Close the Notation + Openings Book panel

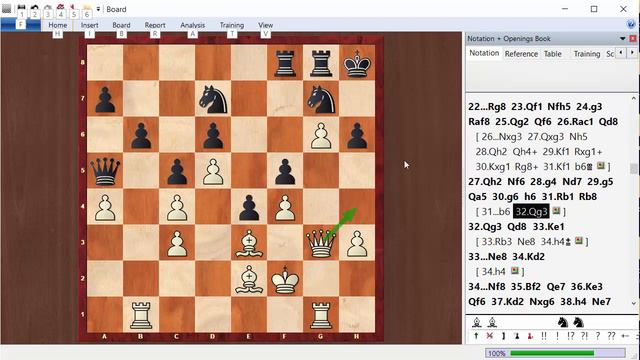tap(633, 38)
